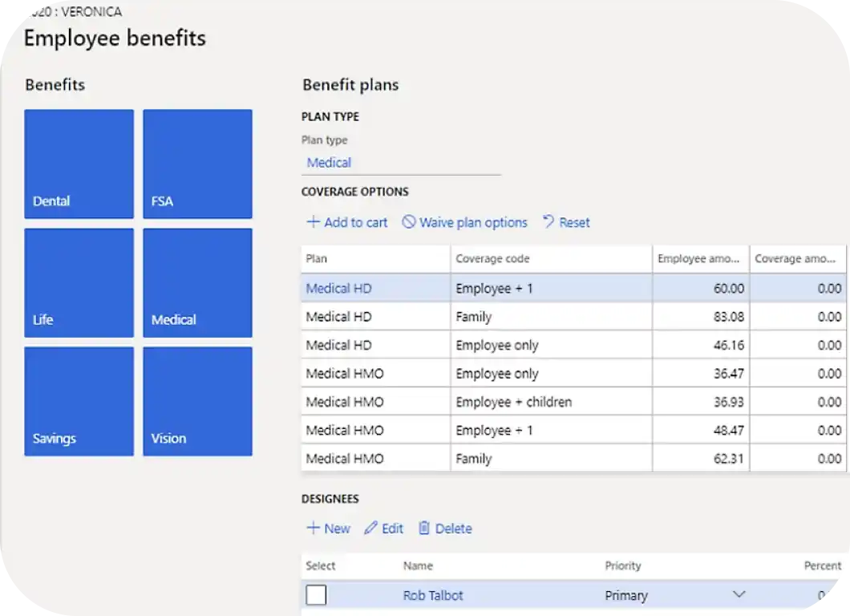
Task: Open the Medical benefits tile
Action: (197, 282)
